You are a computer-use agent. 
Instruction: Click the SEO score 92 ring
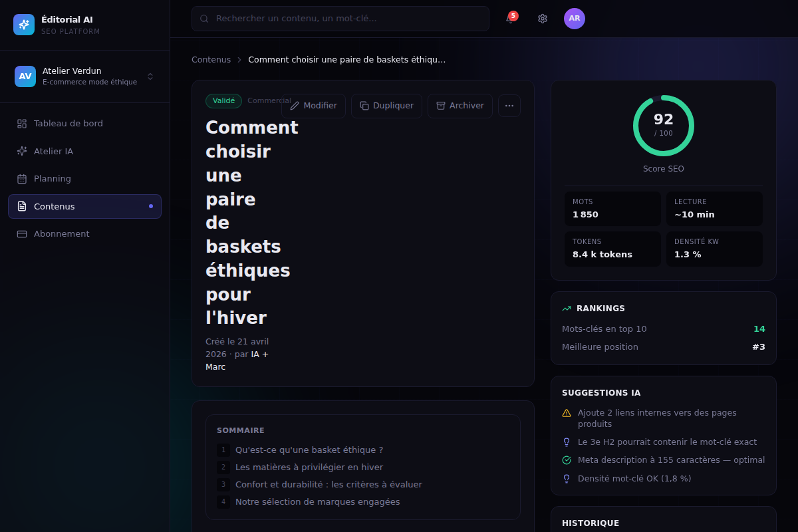click(x=664, y=126)
